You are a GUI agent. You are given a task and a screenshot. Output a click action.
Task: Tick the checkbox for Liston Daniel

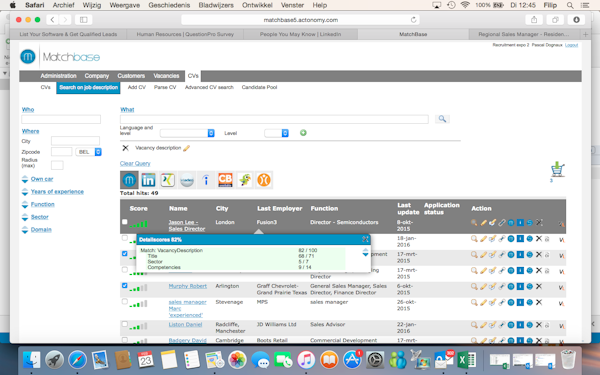point(124,324)
